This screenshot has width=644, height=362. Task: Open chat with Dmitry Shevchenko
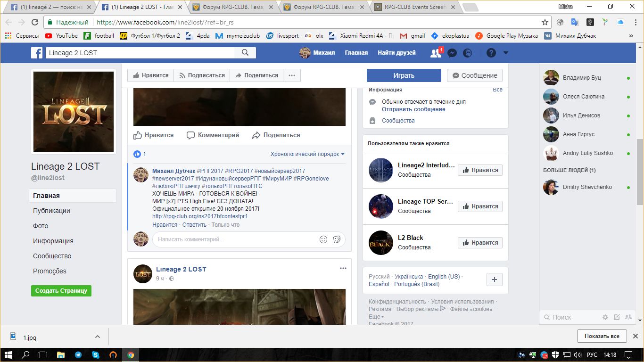(587, 187)
